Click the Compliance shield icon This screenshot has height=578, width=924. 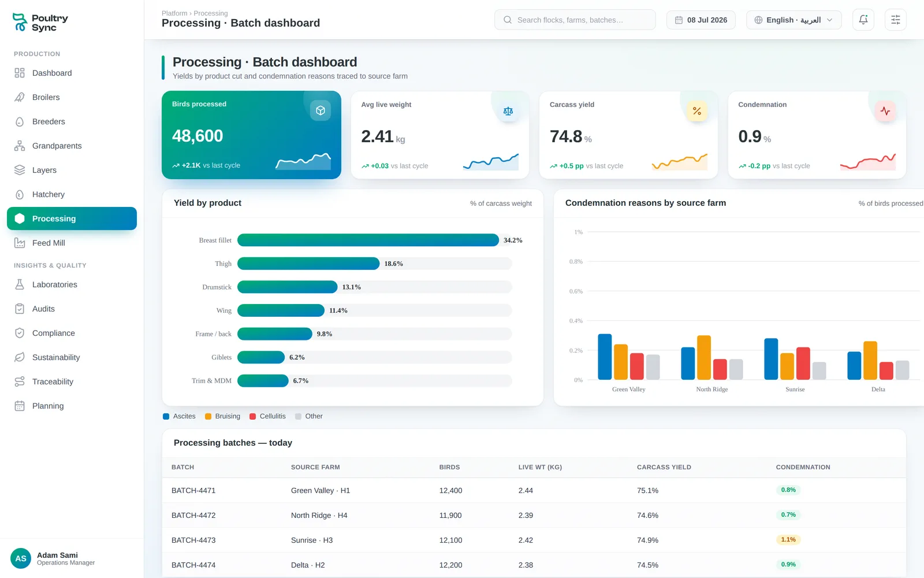click(20, 333)
